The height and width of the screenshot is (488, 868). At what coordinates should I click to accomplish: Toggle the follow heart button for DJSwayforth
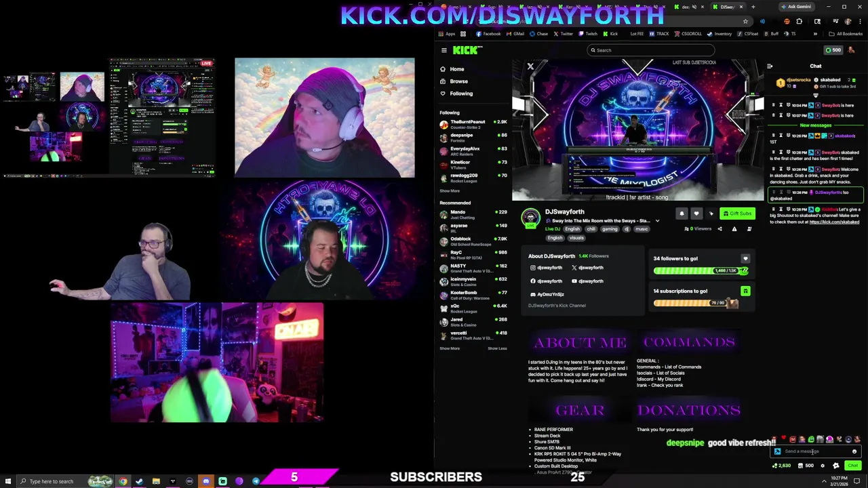point(696,213)
